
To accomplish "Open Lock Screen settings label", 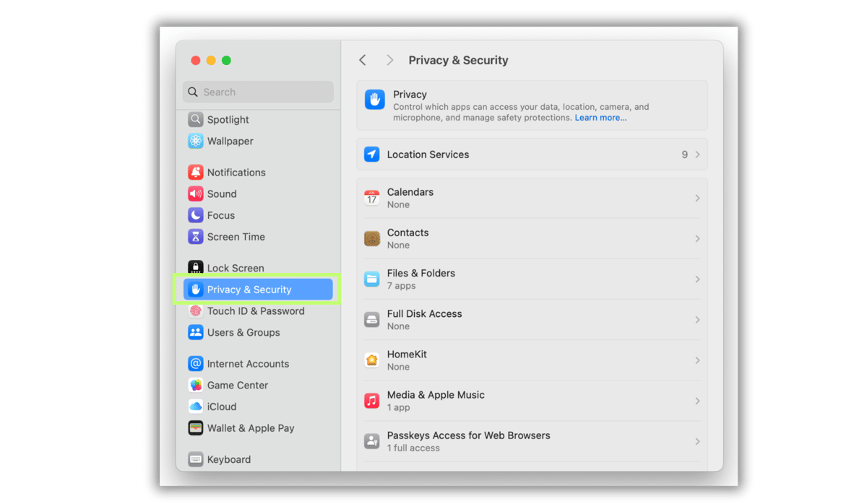I will tap(236, 268).
